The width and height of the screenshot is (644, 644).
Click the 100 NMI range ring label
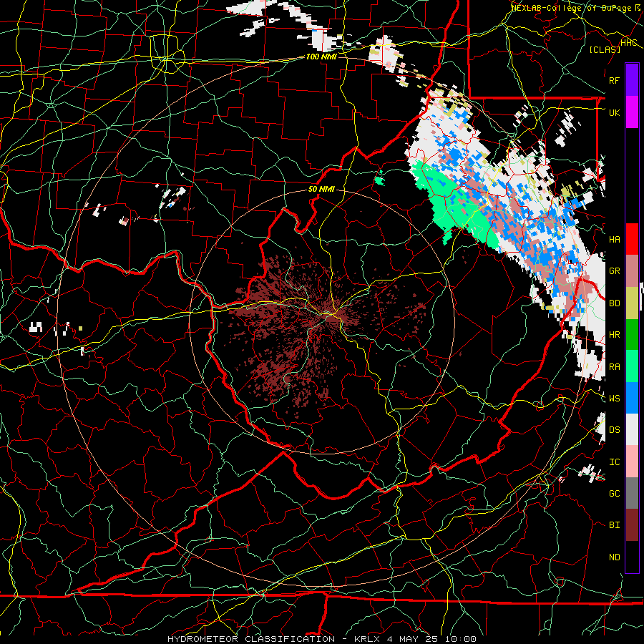pos(321,57)
